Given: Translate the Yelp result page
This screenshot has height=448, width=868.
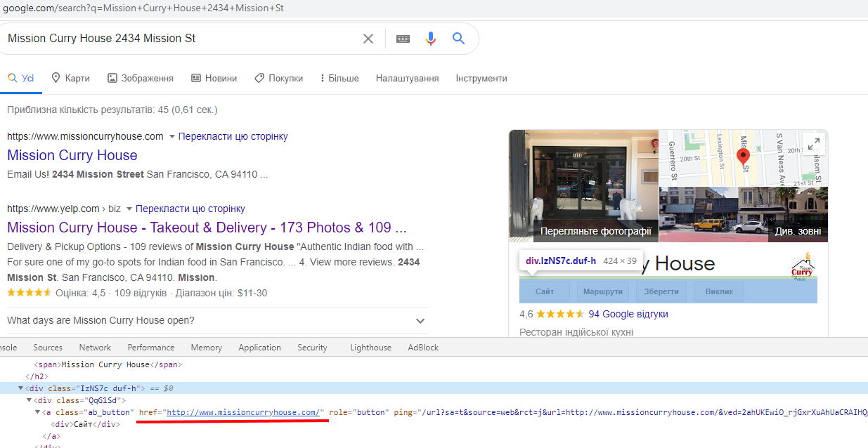Looking at the screenshot, I should coord(190,209).
